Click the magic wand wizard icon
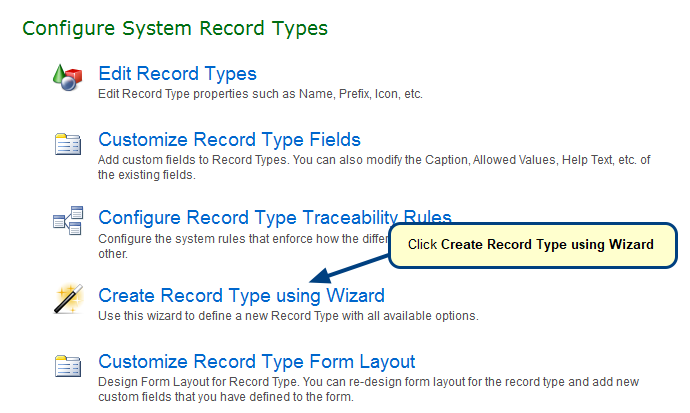This screenshot has height=413, width=690. coord(68,299)
